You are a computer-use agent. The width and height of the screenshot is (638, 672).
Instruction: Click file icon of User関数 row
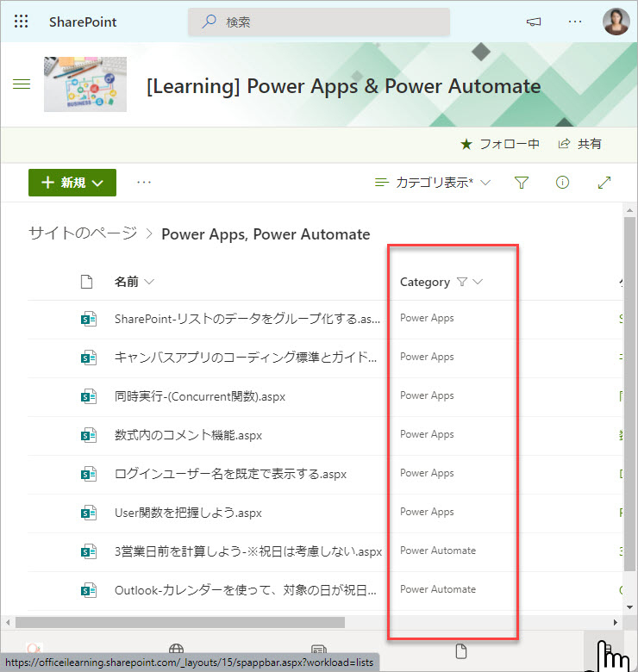(x=88, y=513)
